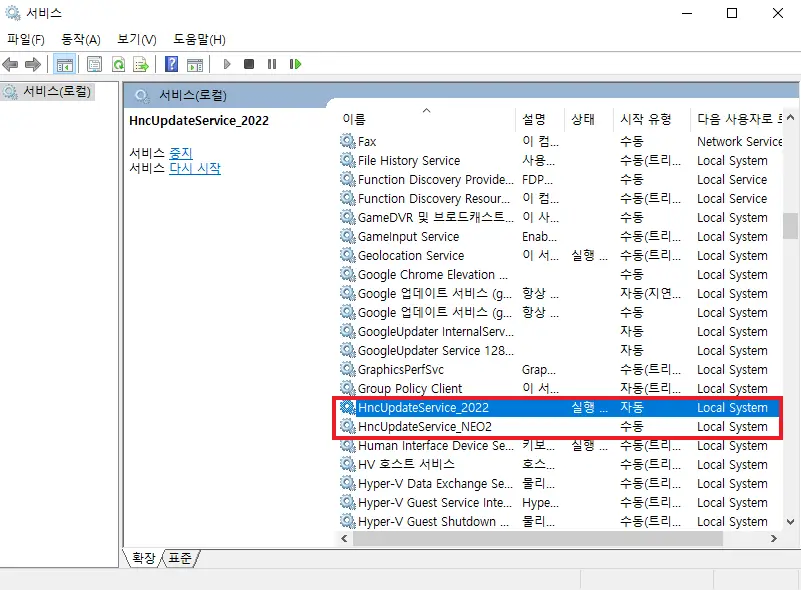Click the Restart Service toolbar icon
The height and width of the screenshot is (590, 801).
click(294, 64)
